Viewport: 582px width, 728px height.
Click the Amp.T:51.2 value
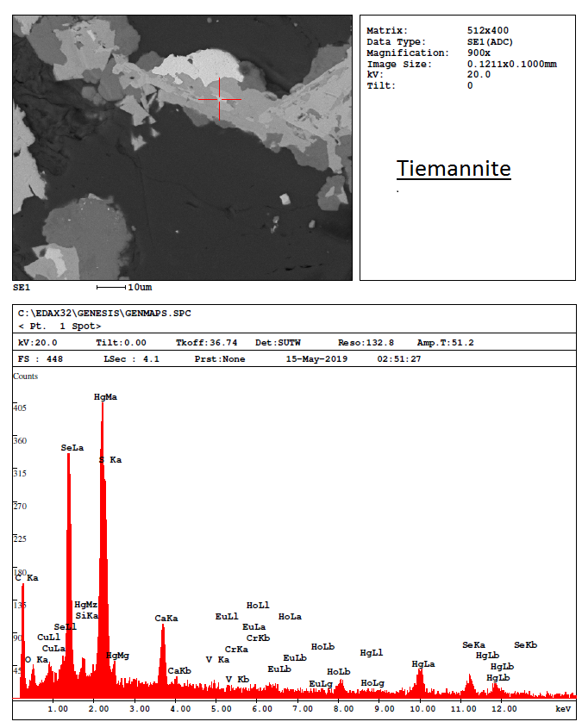coord(446,343)
